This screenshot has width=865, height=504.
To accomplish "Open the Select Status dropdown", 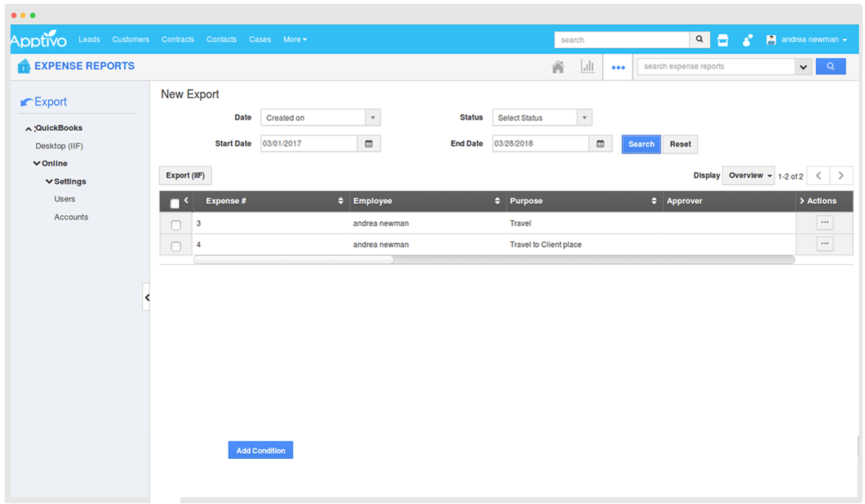I will point(542,117).
